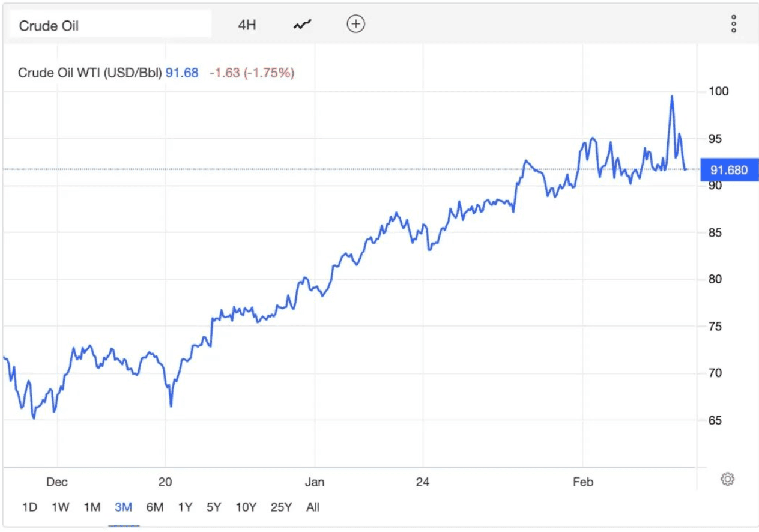The height and width of the screenshot is (532, 759).
Task: Choose the 1Y time range
Action: (185, 507)
